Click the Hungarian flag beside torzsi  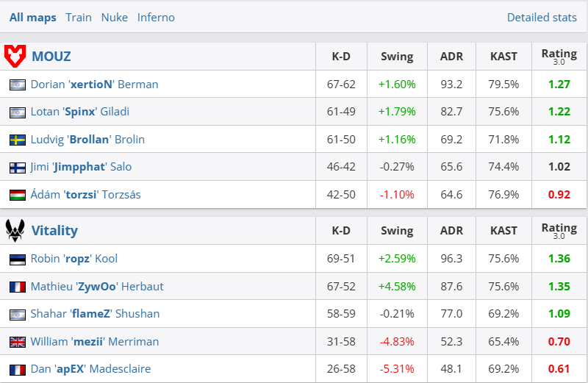(x=18, y=195)
